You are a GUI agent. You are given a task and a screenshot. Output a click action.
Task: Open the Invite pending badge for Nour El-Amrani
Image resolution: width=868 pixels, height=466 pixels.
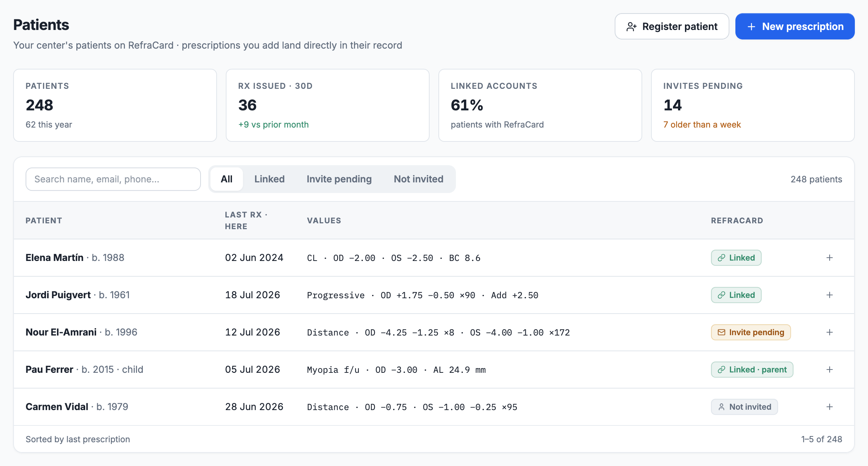[x=751, y=332]
